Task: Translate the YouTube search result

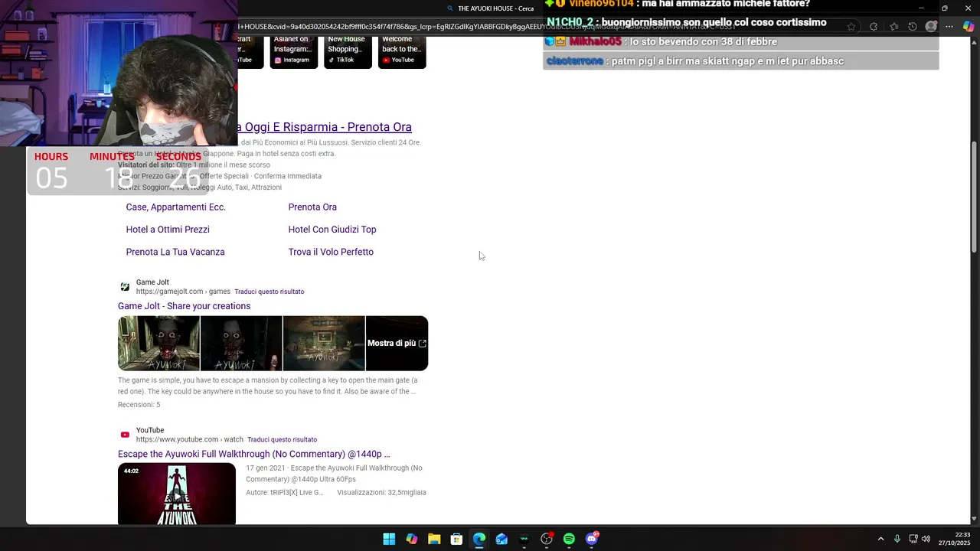Action: click(282, 440)
